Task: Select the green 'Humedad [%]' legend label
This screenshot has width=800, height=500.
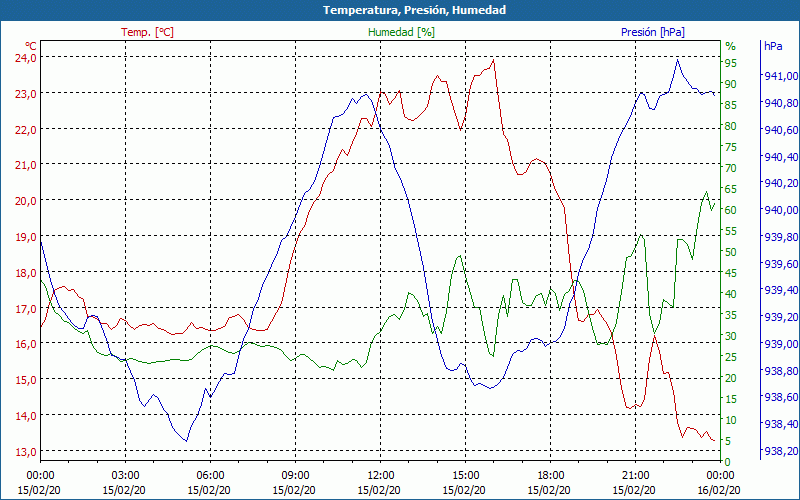Action: click(401, 32)
